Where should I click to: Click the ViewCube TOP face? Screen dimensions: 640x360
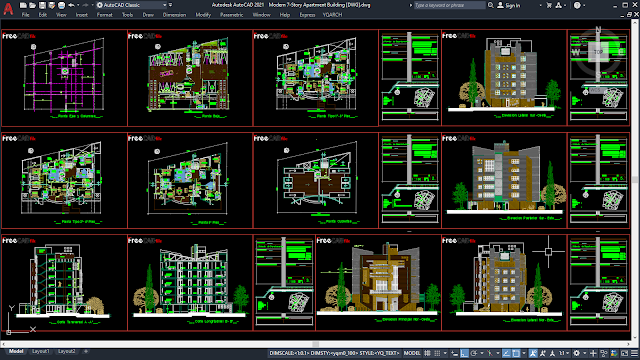coord(598,52)
